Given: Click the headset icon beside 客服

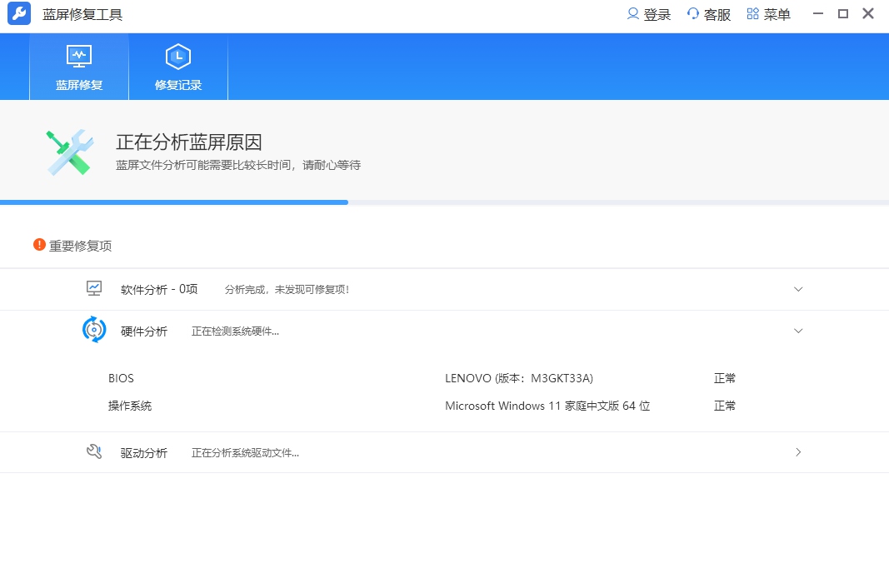Looking at the screenshot, I should [x=693, y=14].
